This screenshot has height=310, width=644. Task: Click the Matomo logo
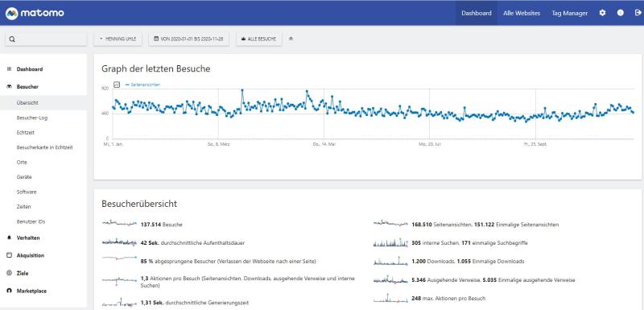click(x=35, y=13)
